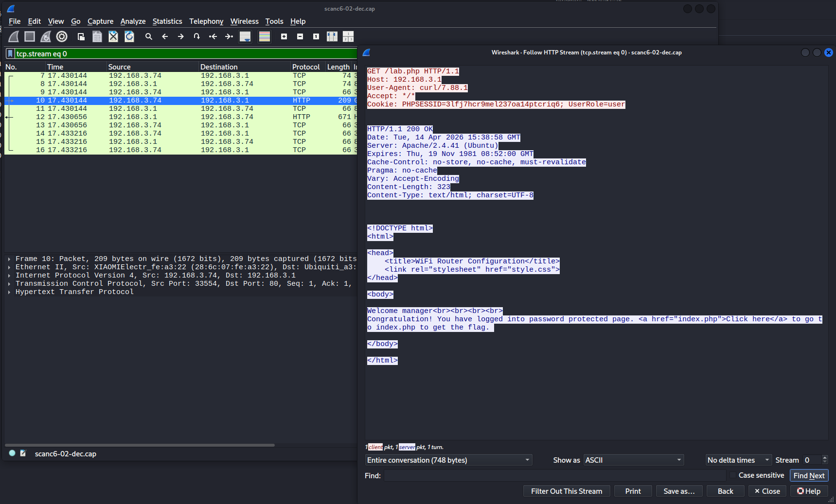This screenshot has width=836, height=504.
Task: Click the packet details horizontal scrollbar
Action: tap(140, 445)
